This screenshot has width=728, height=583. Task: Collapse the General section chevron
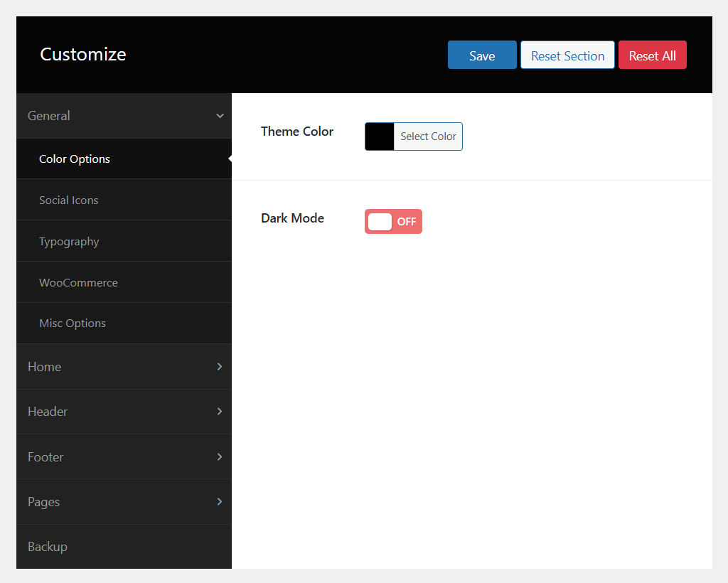220,116
